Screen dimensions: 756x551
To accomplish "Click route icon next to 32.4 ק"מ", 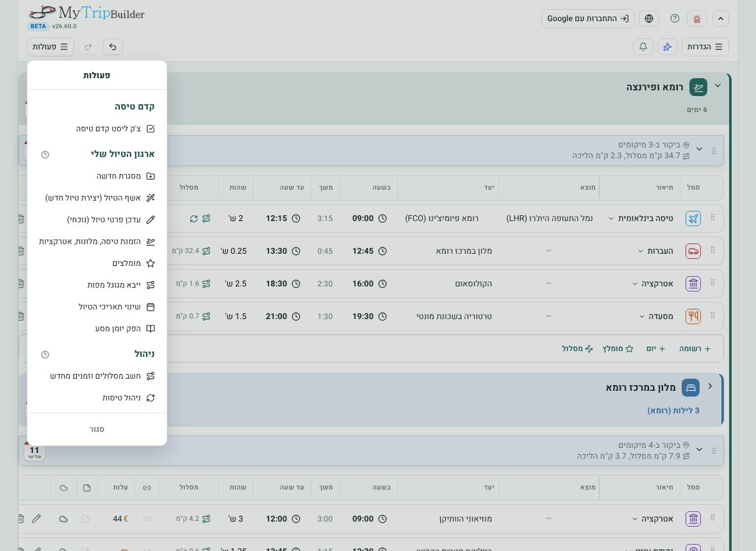I will coord(206,251).
